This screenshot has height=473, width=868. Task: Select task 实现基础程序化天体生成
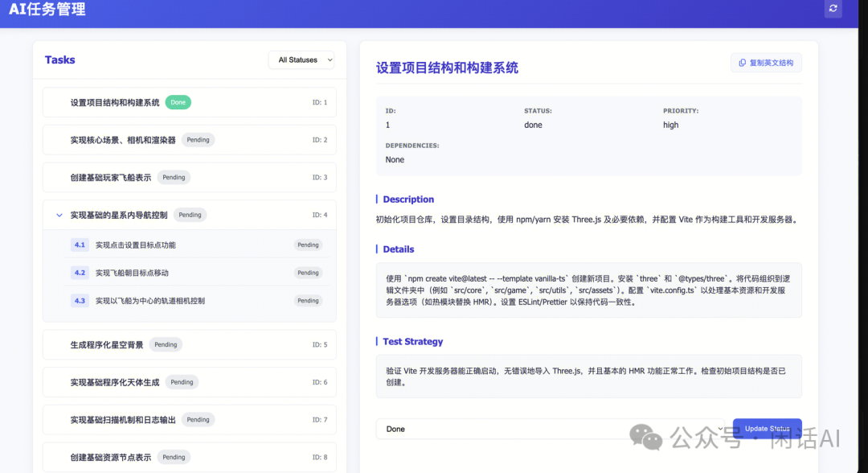pos(115,382)
